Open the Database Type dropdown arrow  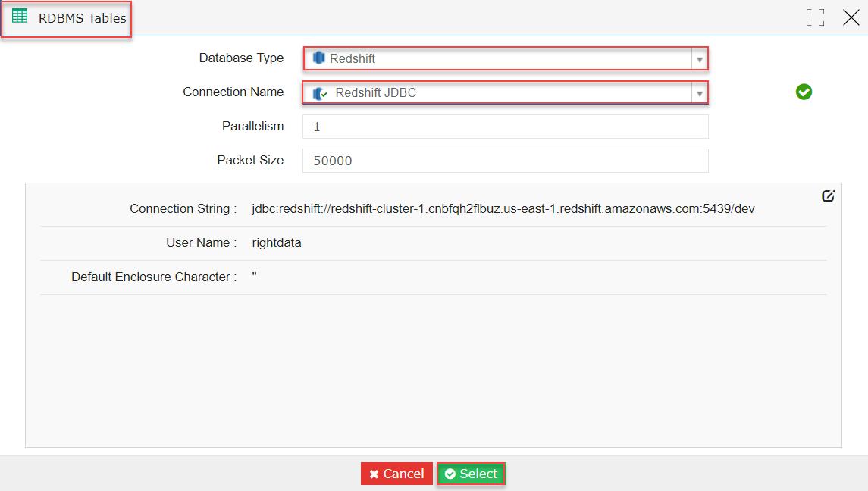tap(700, 58)
